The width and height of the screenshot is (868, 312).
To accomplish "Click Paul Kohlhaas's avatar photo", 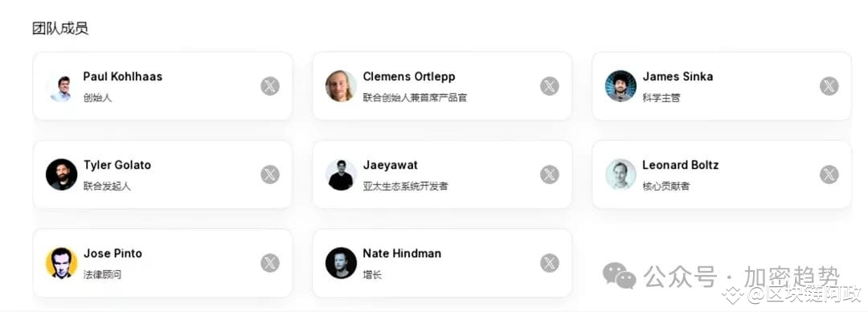I will (x=61, y=87).
